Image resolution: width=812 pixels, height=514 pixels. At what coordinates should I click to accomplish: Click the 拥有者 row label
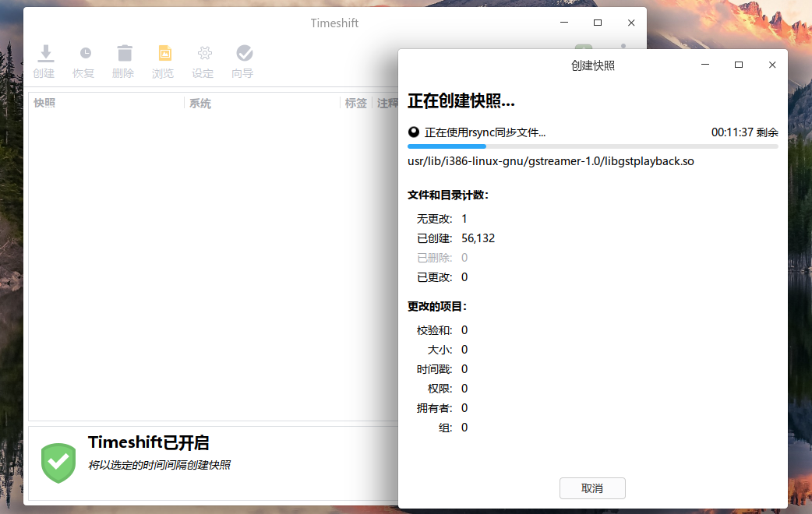(435, 408)
